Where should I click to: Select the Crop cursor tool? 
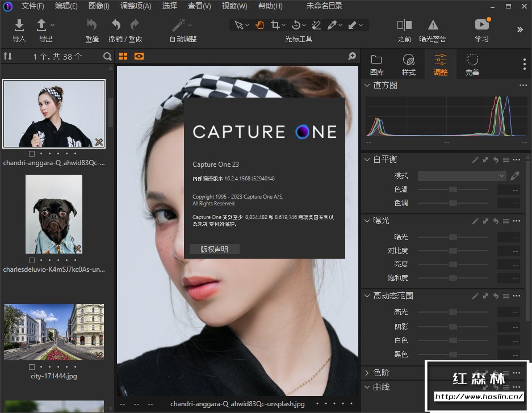(x=275, y=25)
